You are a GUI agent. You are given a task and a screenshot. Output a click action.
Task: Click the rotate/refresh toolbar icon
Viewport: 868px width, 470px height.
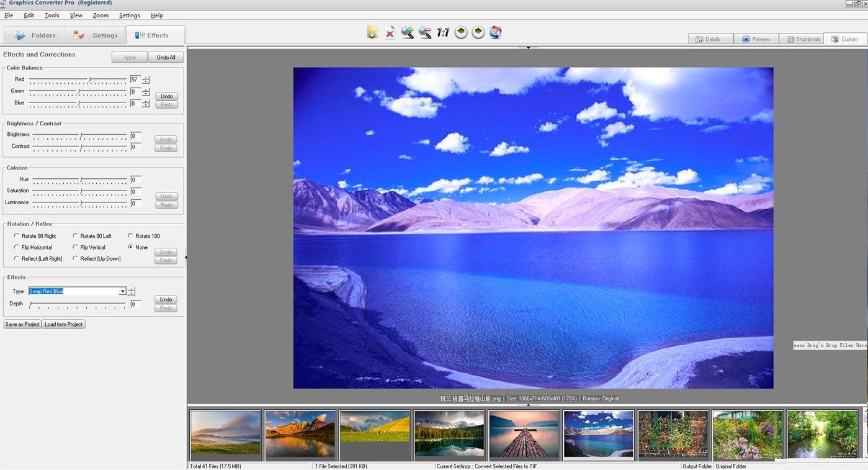coord(495,32)
